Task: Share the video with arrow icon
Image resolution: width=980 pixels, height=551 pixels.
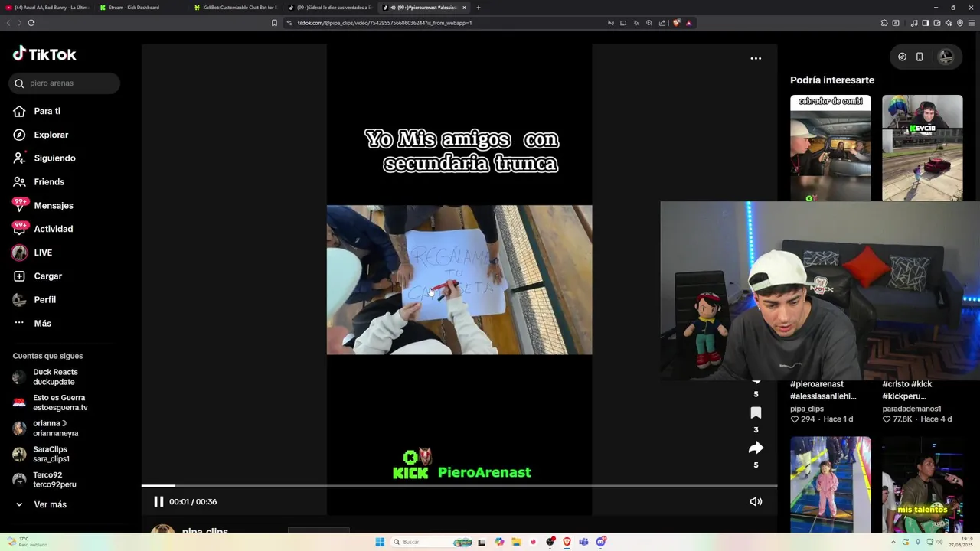Action: tap(756, 448)
